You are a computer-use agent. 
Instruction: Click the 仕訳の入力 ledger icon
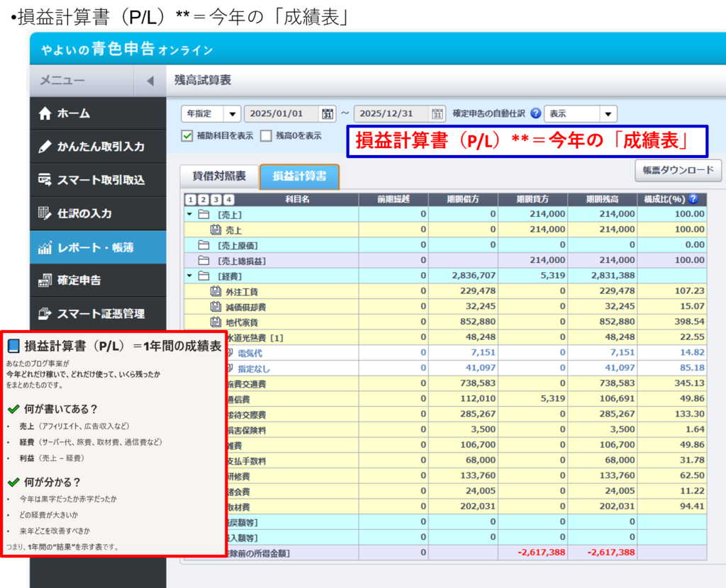click(45, 213)
